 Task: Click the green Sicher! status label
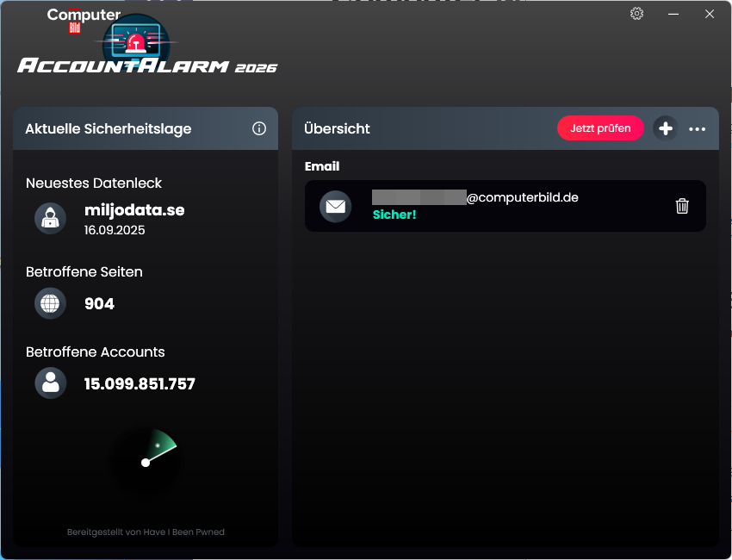394,215
